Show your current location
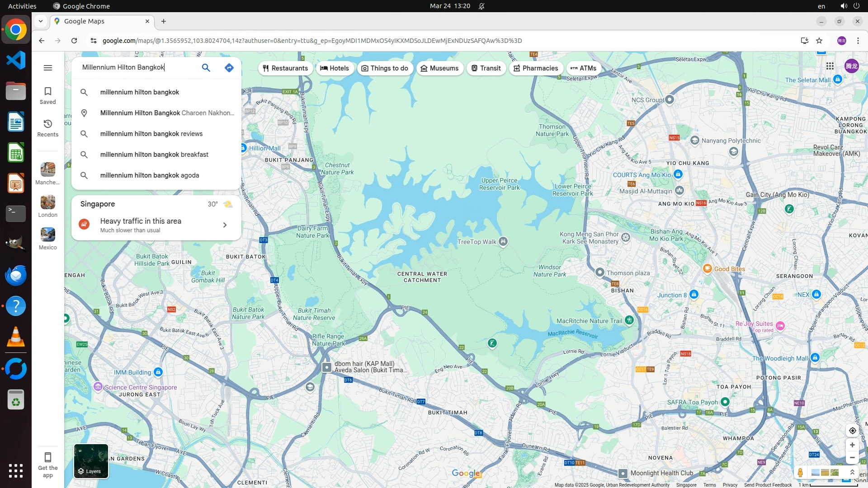Image resolution: width=868 pixels, height=488 pixels. point(852,431)
